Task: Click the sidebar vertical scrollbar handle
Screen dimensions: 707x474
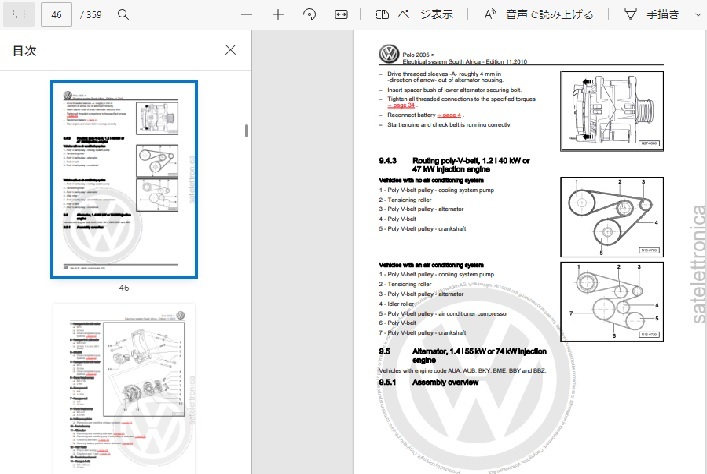Action: [246, 130]
